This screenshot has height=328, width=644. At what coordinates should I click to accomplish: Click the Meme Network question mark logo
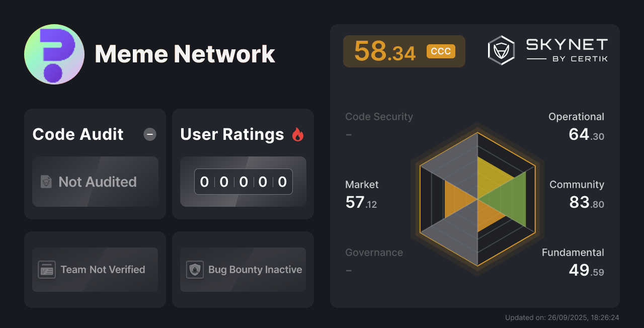point(54,54)
